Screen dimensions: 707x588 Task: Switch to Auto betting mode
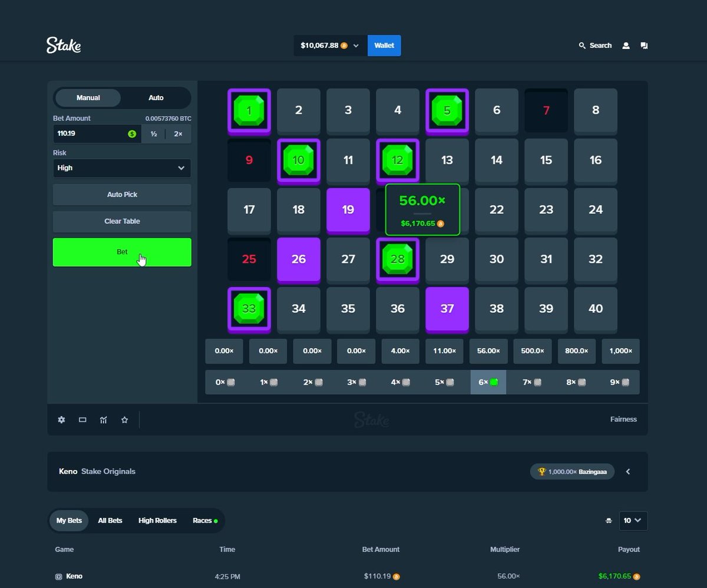[x=156, y=98]
